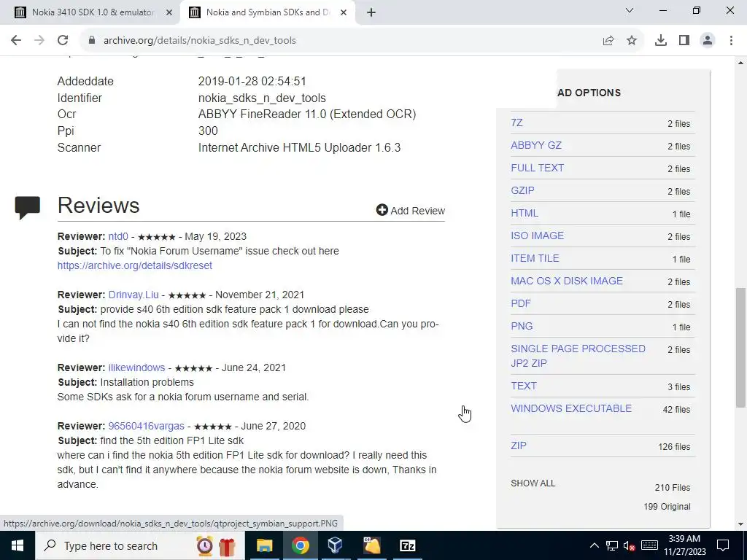Screen dimensions: 747x560
Task: Open a new browser tab
Action: tap(371, 13)
